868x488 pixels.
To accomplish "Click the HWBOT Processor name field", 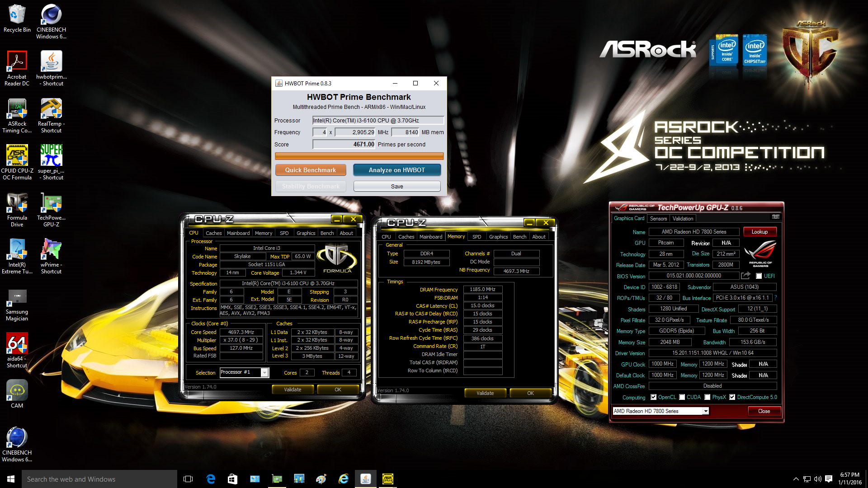I will click(x=378, y=121).
